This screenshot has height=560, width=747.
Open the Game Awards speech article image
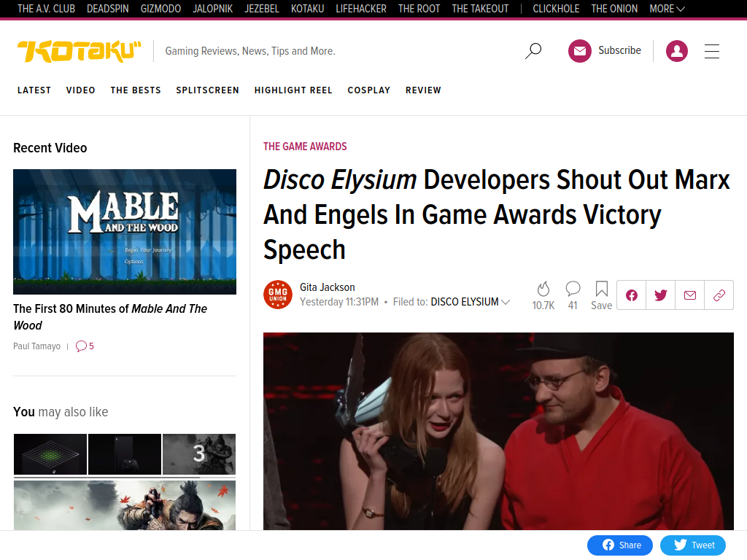point(498,432)
